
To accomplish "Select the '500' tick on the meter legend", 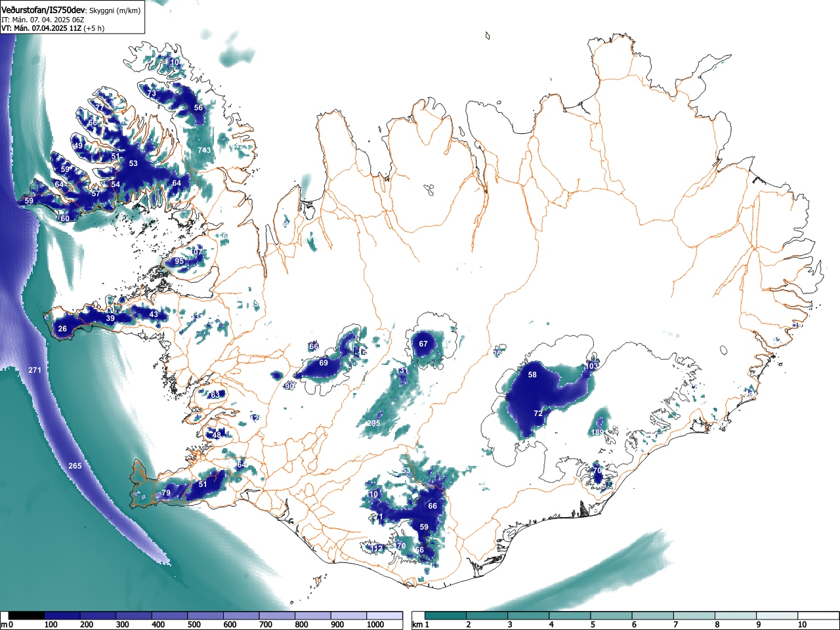I will [x=194, y=625].
